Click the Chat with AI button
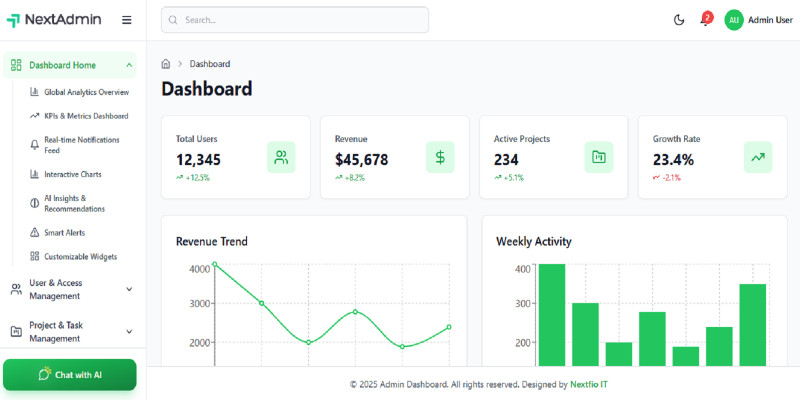The image size is (800, 400). pos(70,375)
